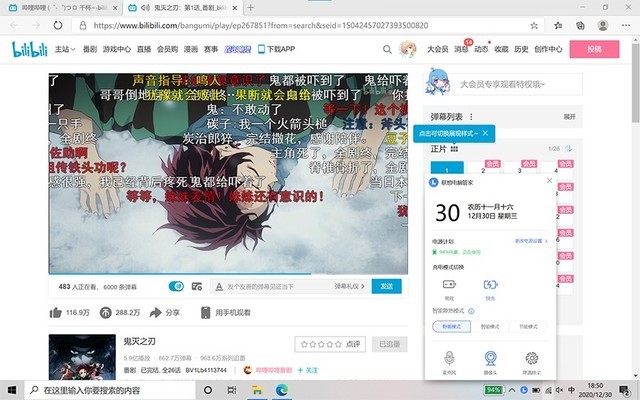Close the 点击可切换视频样式 tooltip
Screen dimensions: 640x400
pos(485,133)
